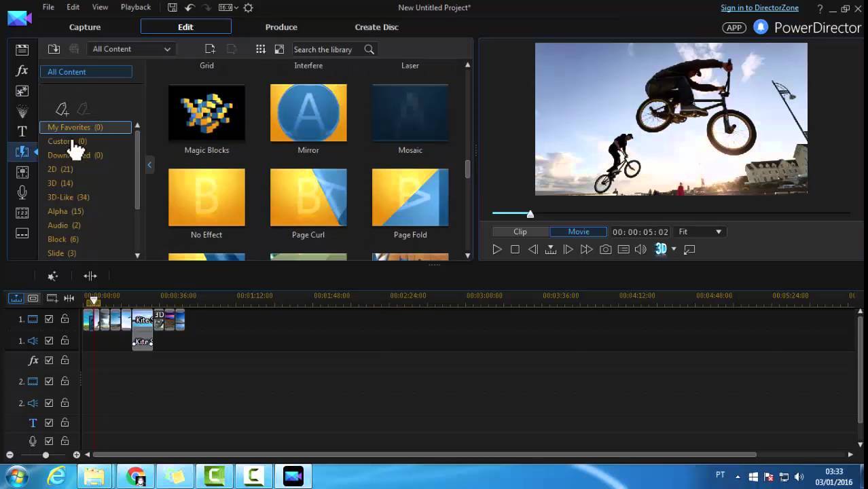The width and height of the screenshot is (868, 489).
Task: Open the Title Room T icon
Action: (x=22, y=132)
